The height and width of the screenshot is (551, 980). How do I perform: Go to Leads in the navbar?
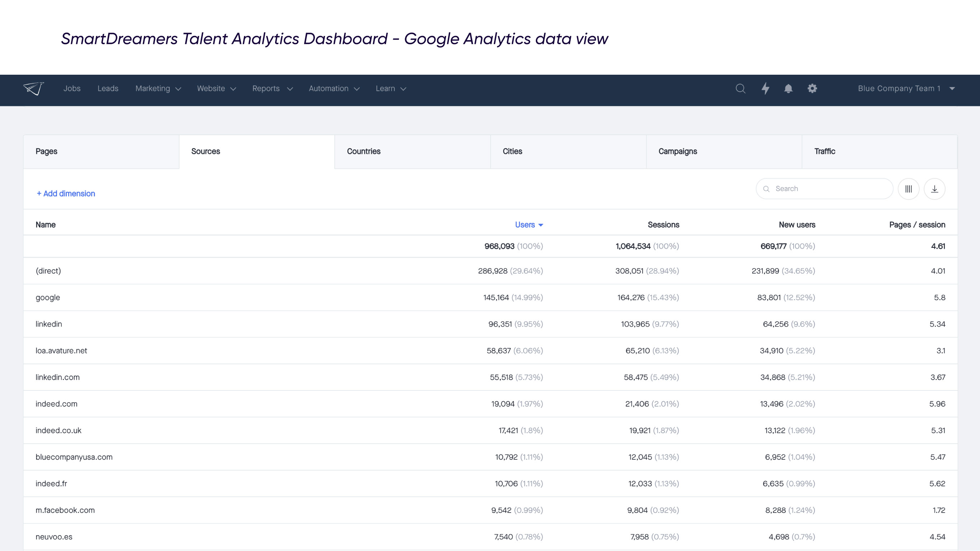click(108, 89)
